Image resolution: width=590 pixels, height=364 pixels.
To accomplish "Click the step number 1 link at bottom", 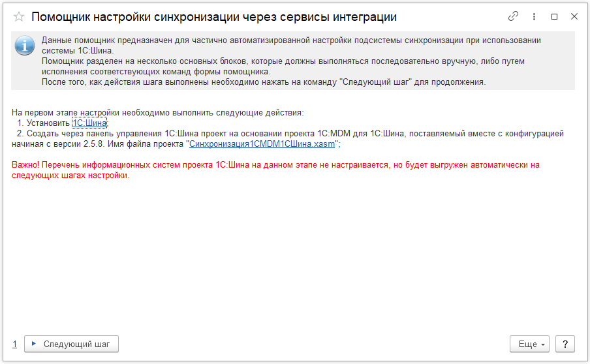I will click(15, 344).
